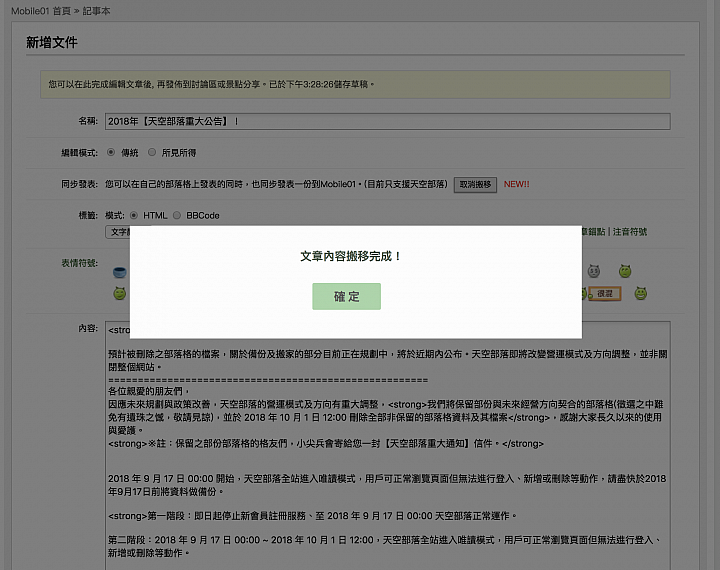The height and width of the screenshot is (570, 720).
Task: Select the 傳統 edit mode radio button
Action: pos(111,152)
